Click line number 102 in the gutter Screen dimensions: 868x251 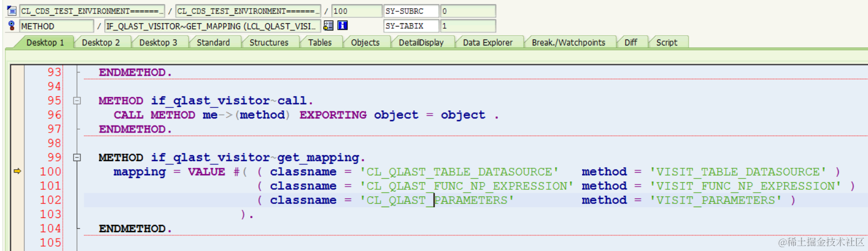click(51, 200)
